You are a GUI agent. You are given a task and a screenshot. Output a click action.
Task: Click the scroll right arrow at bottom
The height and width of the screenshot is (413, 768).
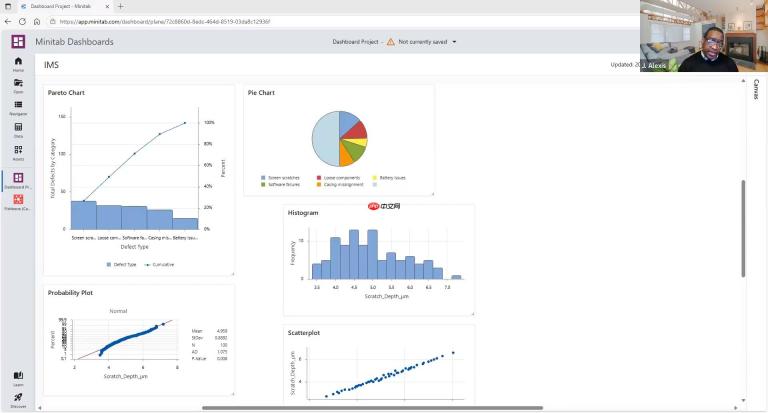point(735,408)
